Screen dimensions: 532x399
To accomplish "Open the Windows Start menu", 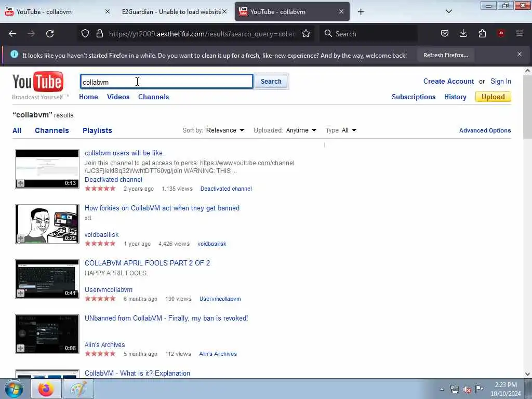I will tap(14, 389).
